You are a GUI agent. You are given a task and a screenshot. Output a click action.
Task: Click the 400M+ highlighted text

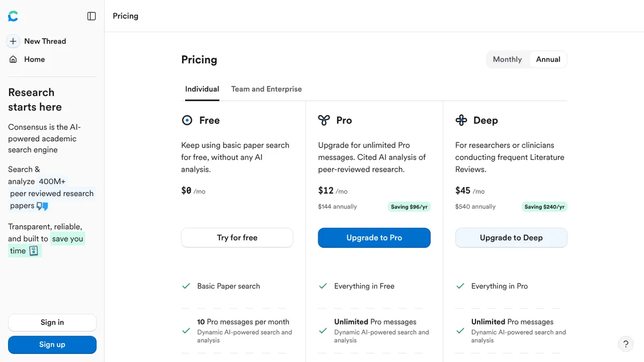(52, 181)
